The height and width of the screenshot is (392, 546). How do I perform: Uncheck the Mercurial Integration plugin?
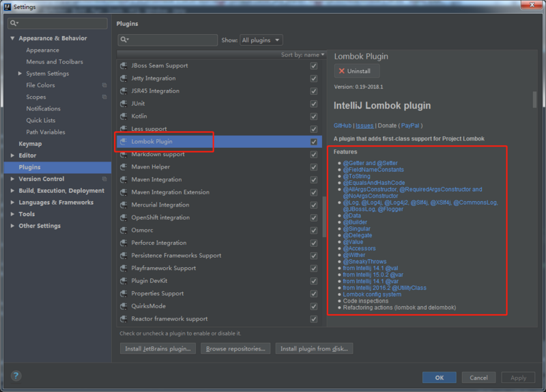point(314,205)
